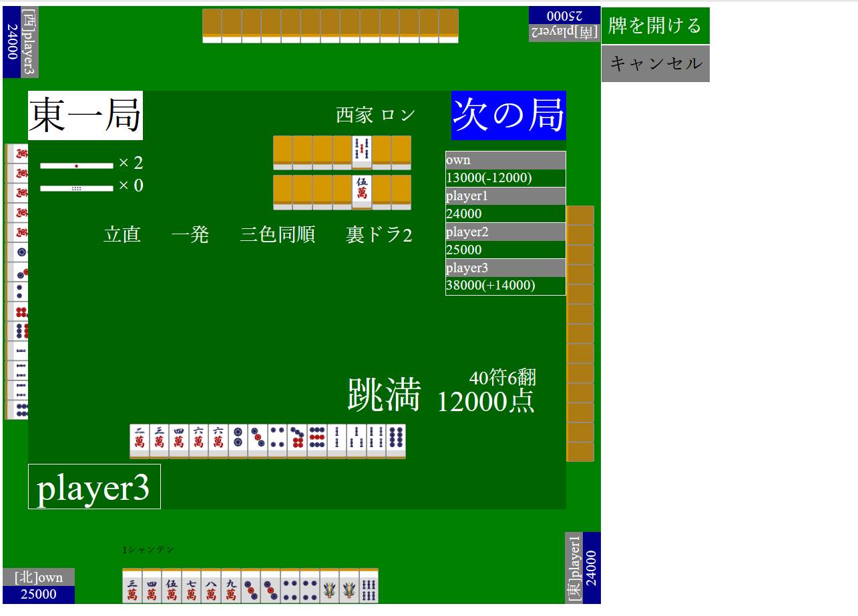Viewport: 858px width, 616px height.
Task: Click own score 13000(-12000) in table
Action: coord(505,178)
